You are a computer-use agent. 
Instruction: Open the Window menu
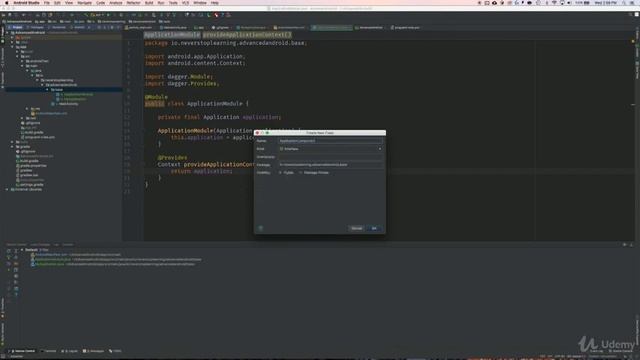click(200, 3)
